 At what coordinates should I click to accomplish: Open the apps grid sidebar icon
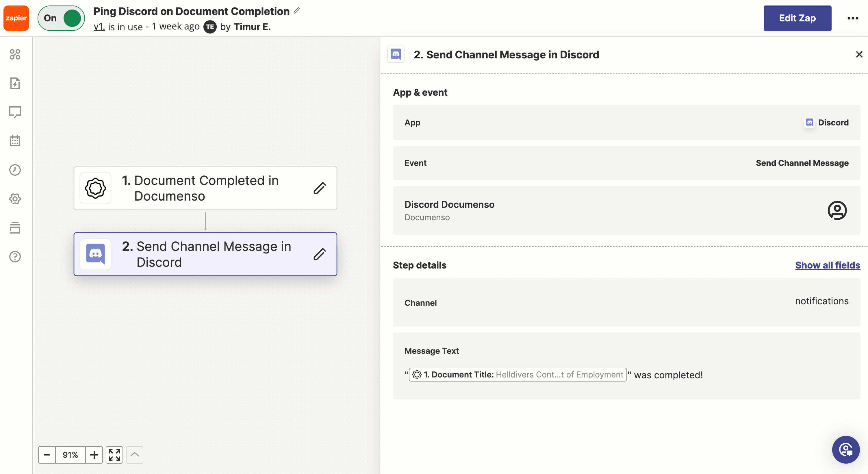(15, 54)
